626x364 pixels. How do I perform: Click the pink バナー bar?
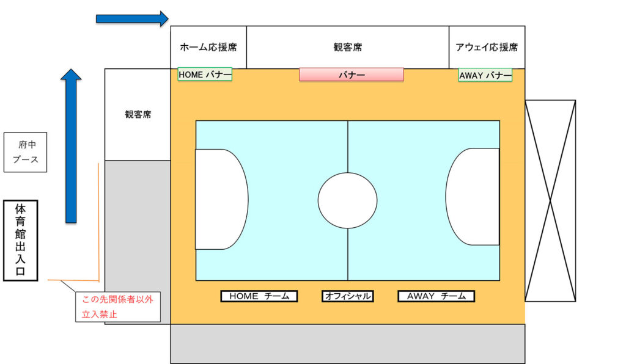tap(352, 75)
